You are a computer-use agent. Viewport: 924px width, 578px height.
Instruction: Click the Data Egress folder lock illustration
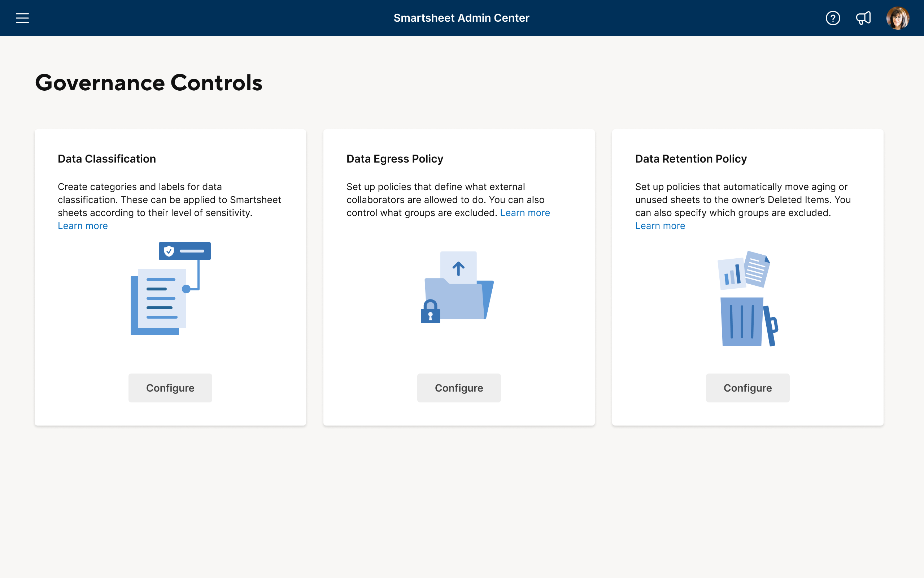[x=457, y=287]
